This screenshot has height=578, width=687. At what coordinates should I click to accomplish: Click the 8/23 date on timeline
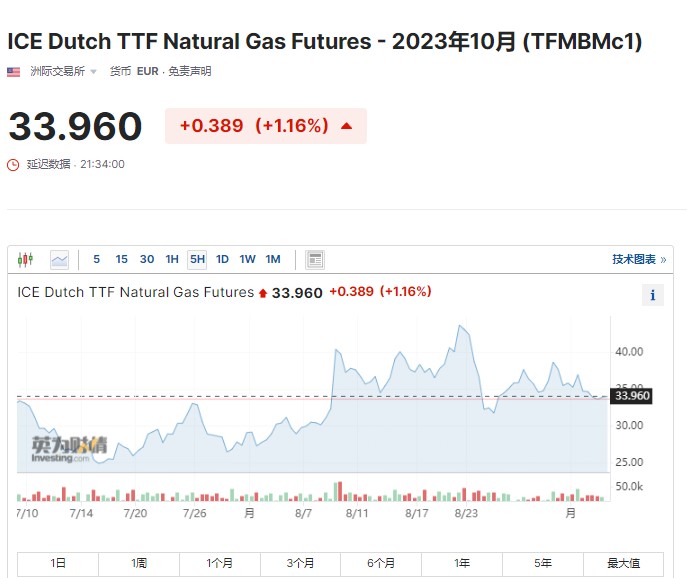[x=466, y=513]
